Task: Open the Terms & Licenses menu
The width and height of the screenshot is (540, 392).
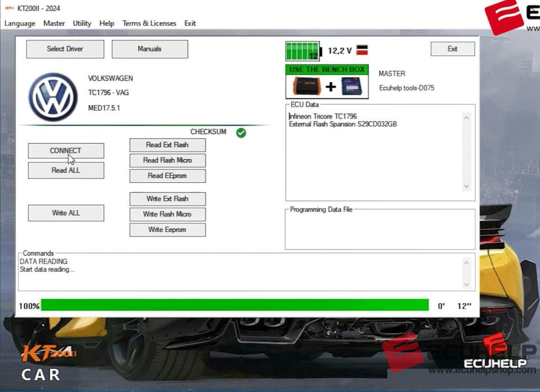Action: click(x=149, y=23)
